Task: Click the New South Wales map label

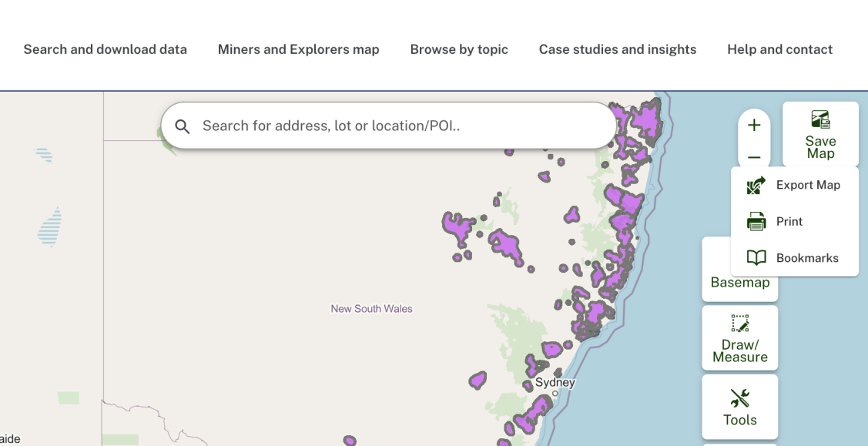Action: click(x=371, y=309)
